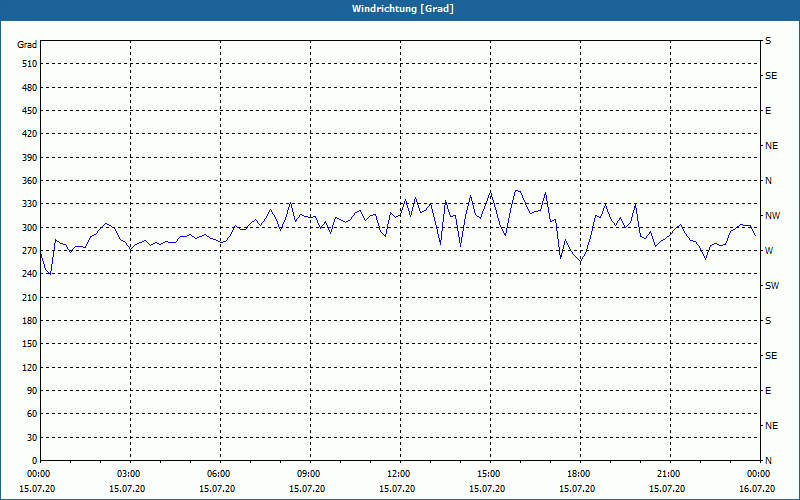The image size is (800, 500).
Task: Click the 15:00 time axis label
Action: 490,474
